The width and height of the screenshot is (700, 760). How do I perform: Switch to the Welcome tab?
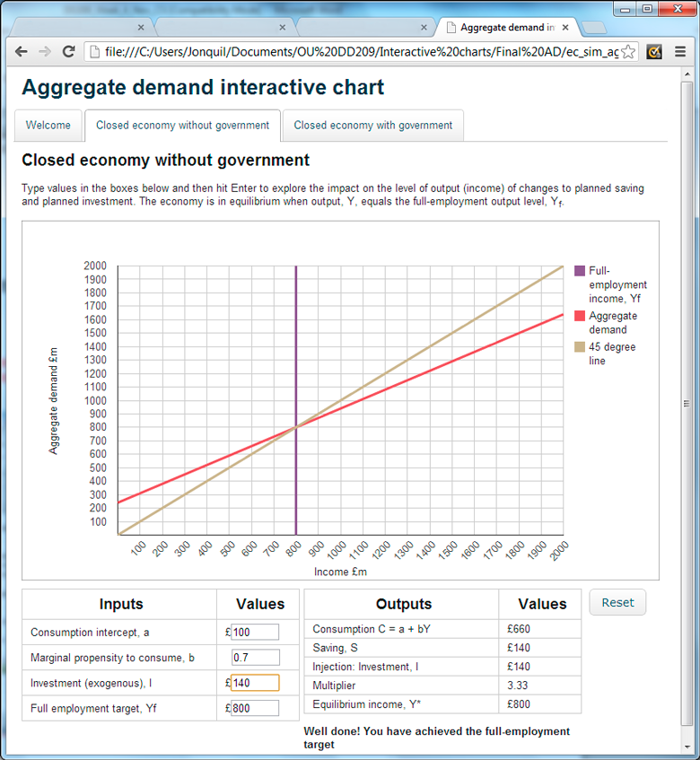(x=48, y=126)
